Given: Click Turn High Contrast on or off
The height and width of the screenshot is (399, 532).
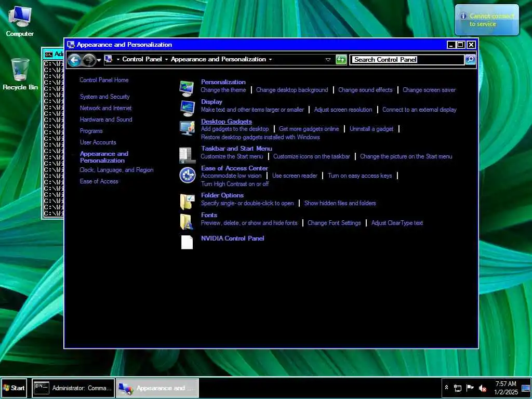Looking at the screenshot, I should (x=235, y=184).
